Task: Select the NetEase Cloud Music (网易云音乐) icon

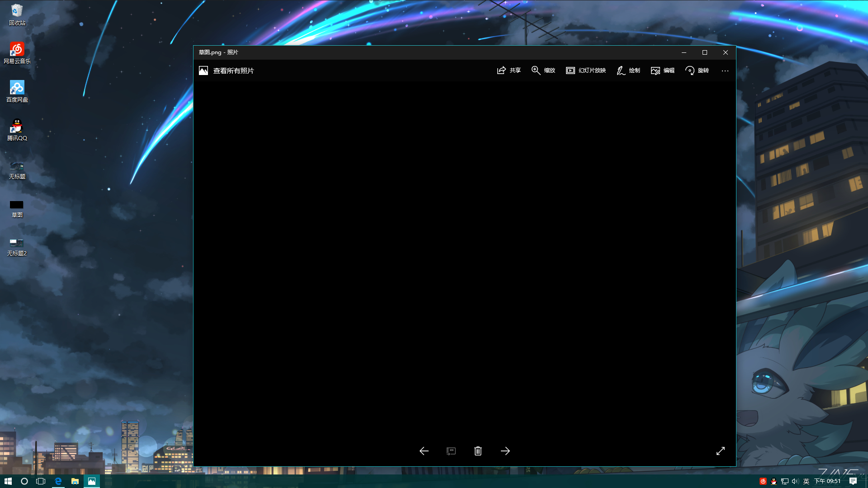Action: 17,53
